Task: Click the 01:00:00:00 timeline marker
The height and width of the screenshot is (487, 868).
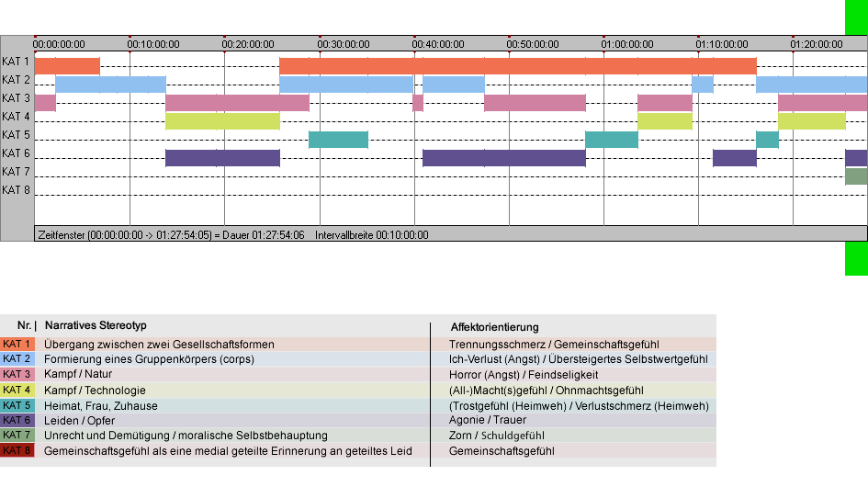Action: (x=627, y=44)
